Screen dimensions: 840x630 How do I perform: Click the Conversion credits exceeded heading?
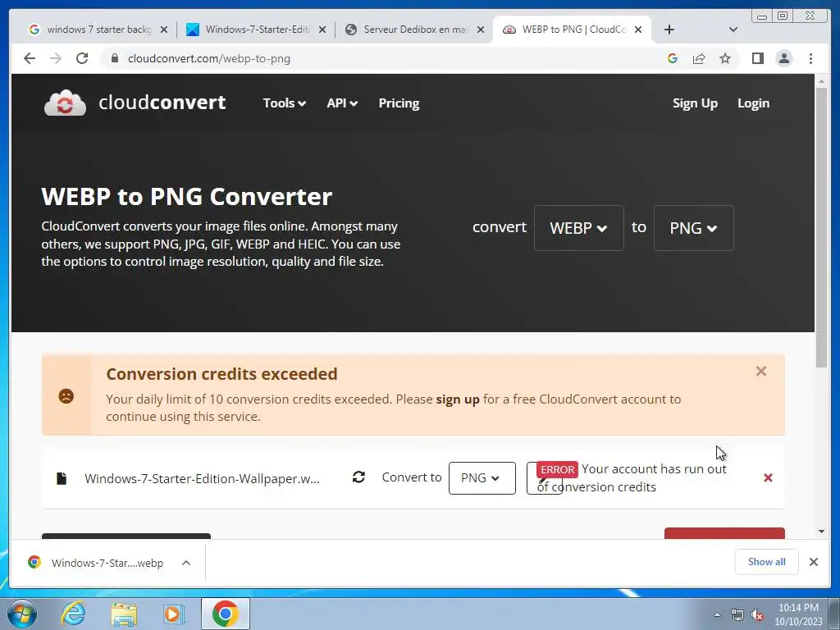(221, 374)
